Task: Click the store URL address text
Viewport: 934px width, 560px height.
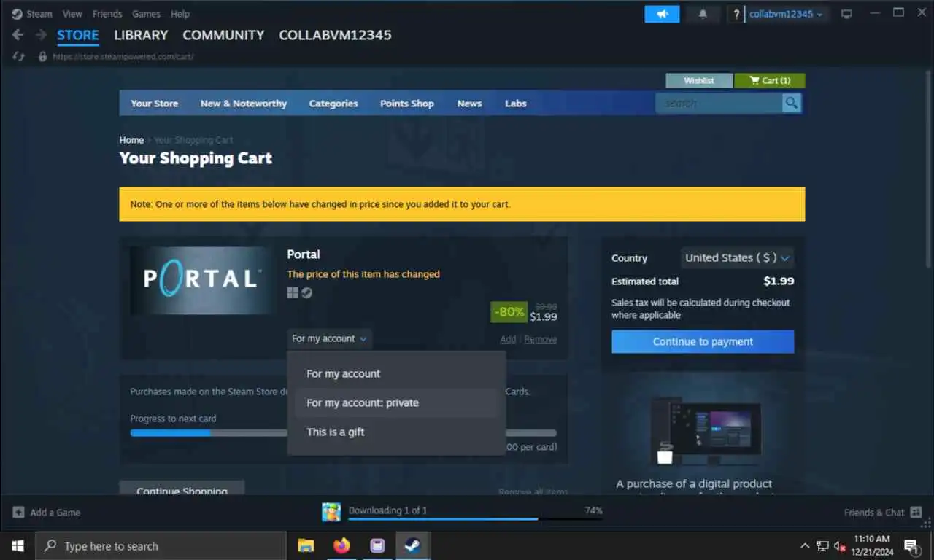Action: coord(123,56)
